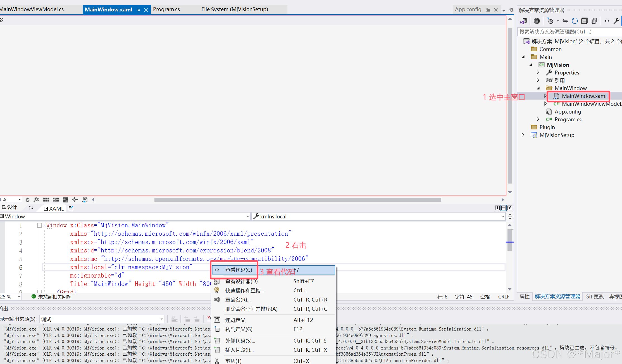Click the refresh icon in Solution Explorer toolbar
The width and height of the screenshot is (622, 364).
point(575,21)
